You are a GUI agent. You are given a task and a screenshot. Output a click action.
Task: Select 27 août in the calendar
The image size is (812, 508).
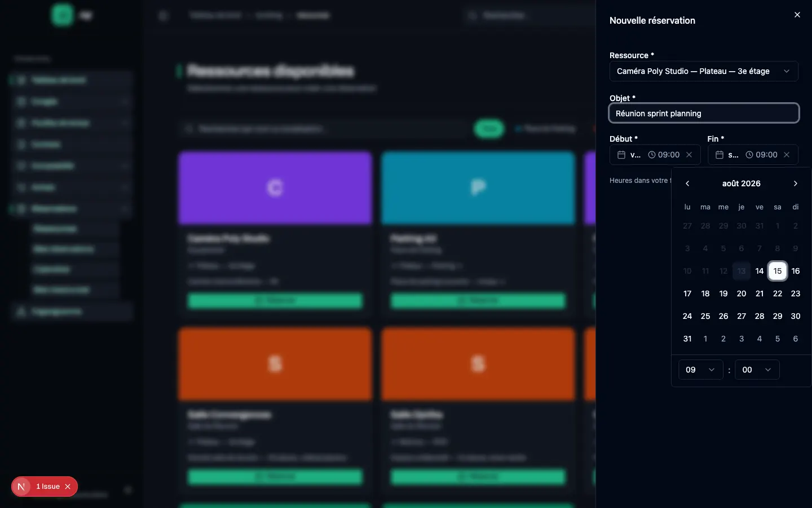(x=742, y=316)
